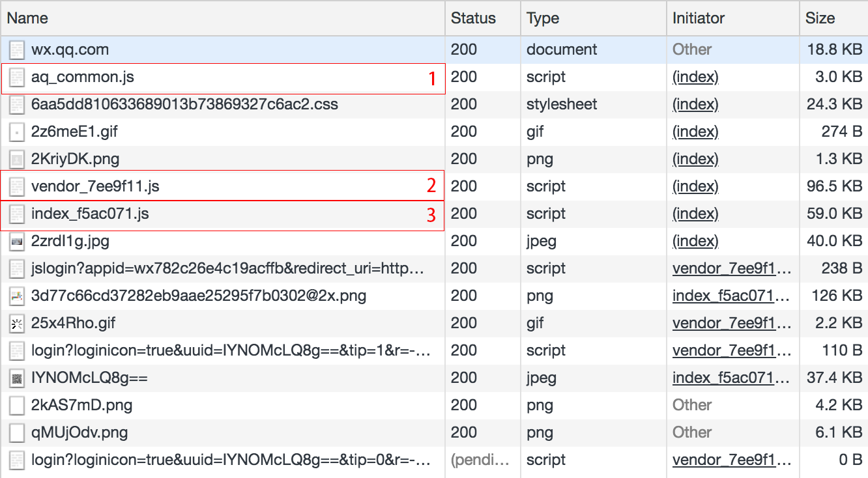This screenshot has width=868, height=478.
Task: Click the document icon beside wx.qq.com
Action: (x=17, y=50)
